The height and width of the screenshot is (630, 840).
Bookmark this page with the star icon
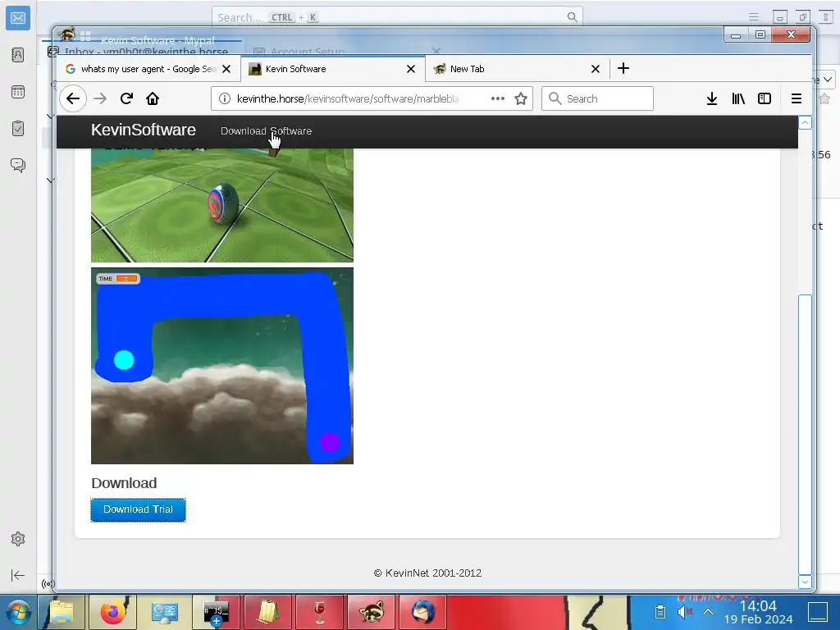point(521,98)
